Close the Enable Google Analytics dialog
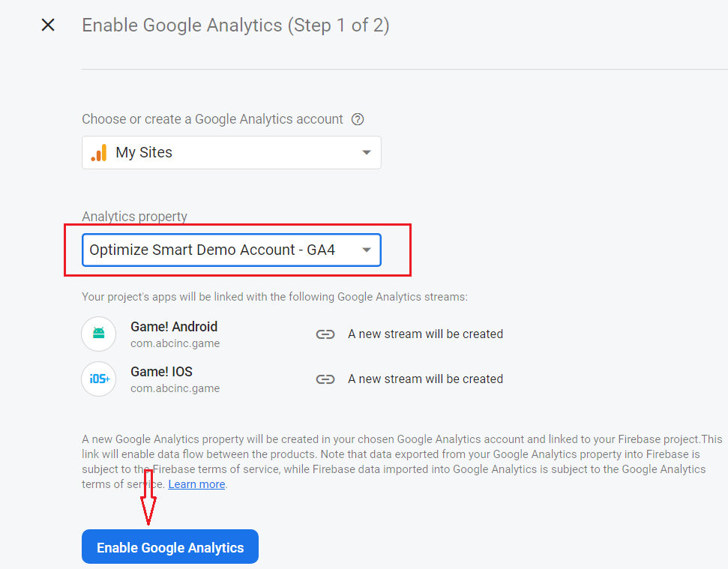This screenshot has width=728, height=569. click(x=48, y=25)
